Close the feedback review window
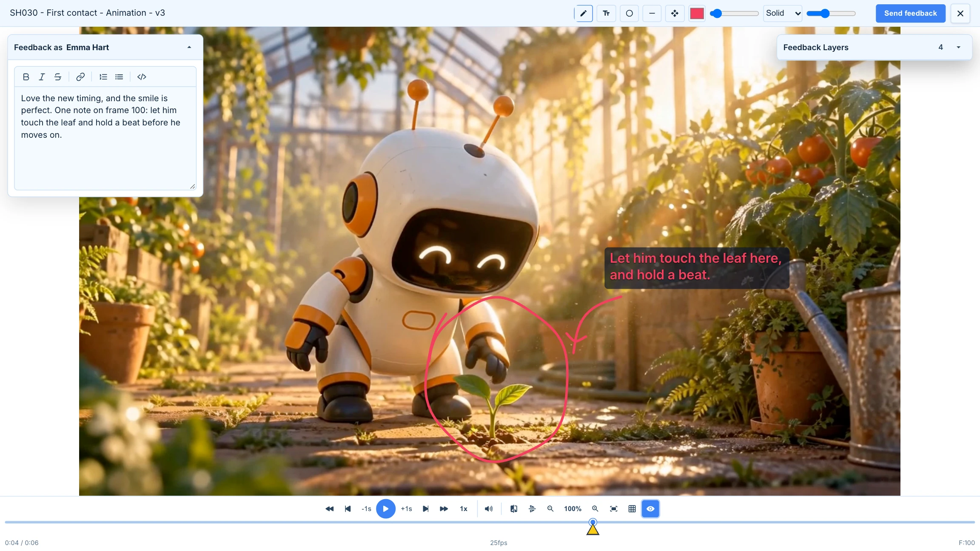 [x=960, y=13]
